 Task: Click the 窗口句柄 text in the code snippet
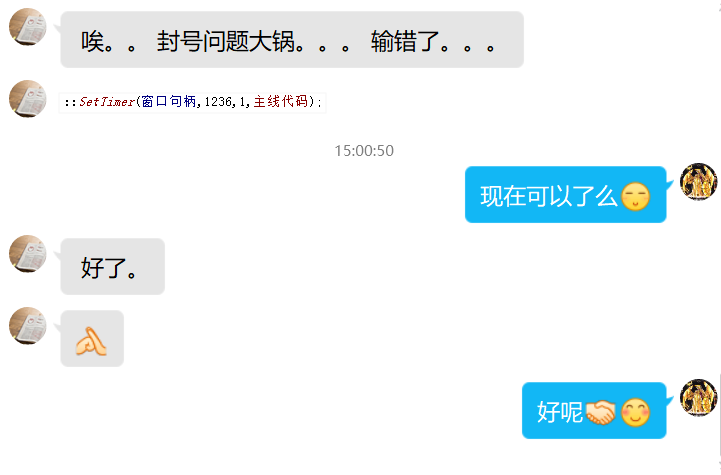click(x=169, y=101)
